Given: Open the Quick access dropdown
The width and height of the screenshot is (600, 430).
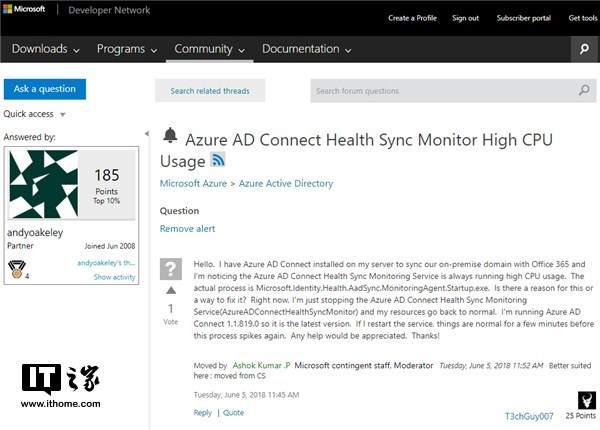Looking at the screenshot, I should 35,114.
